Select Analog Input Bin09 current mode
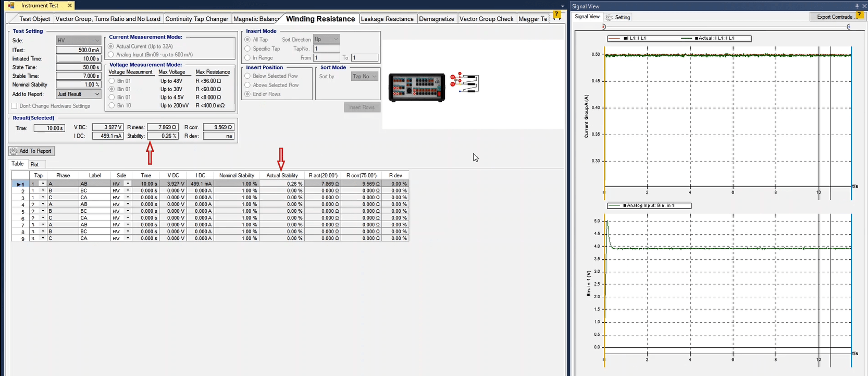The height and width of the screenshot is (376, 868). 111,54
